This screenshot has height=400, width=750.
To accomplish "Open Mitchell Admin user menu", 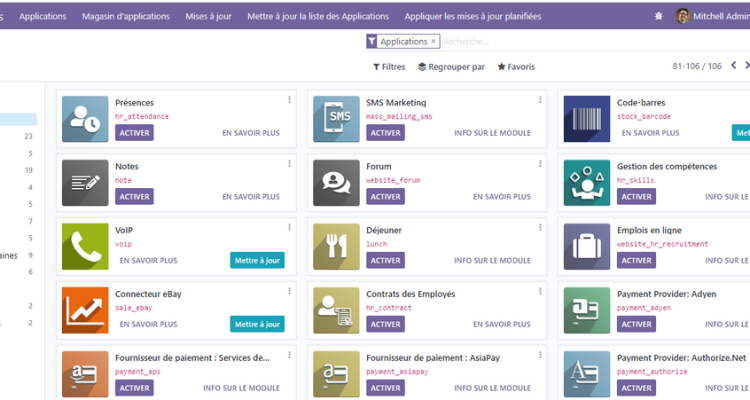I will [713, 16].
